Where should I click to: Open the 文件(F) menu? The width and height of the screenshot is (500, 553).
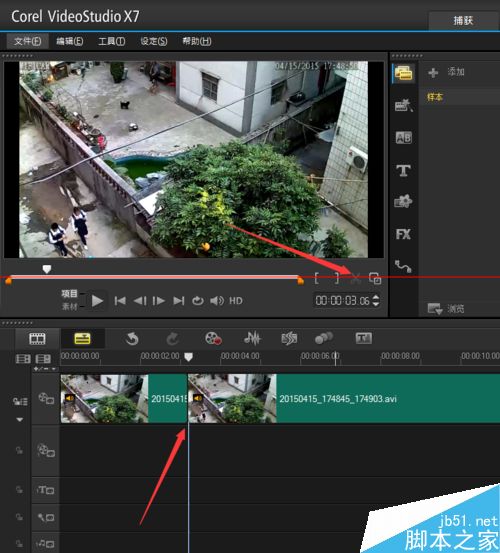(28, 41)
